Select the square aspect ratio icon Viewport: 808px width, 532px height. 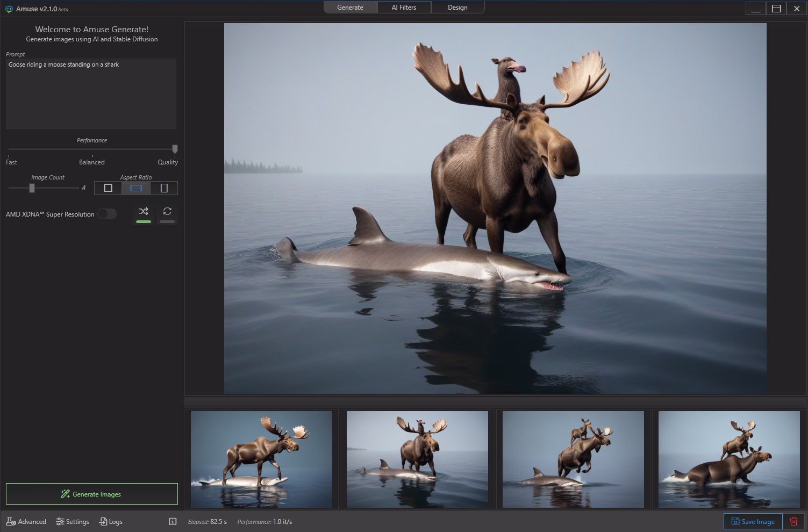pos(108,188)
